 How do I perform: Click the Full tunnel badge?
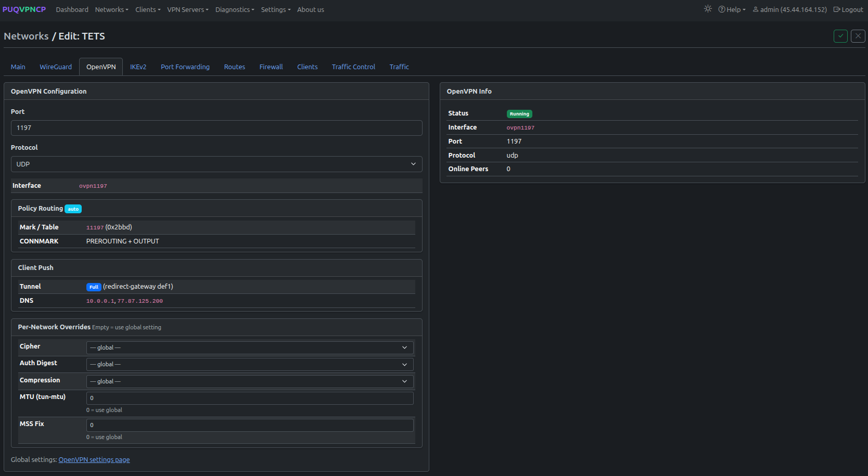pyautogui.click(x=94, y=287)
